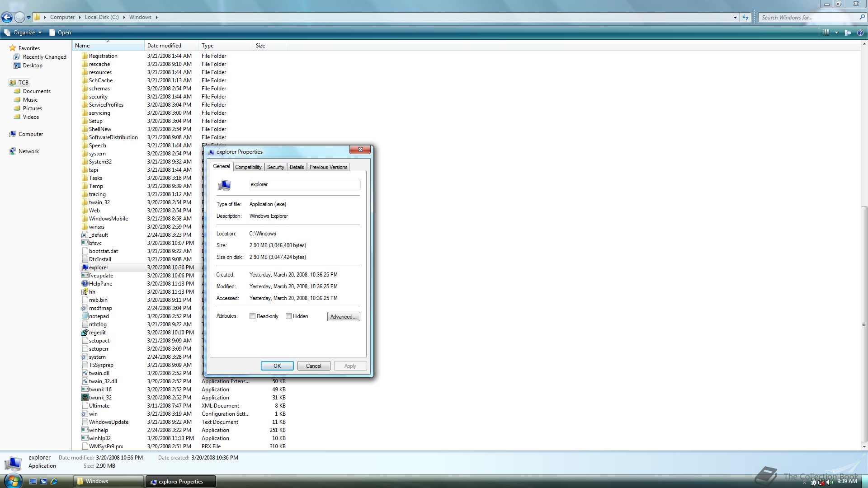This screenshot has width=868, height=488.
Task: Click the explorer file name field
Action: tap(305, 184)
